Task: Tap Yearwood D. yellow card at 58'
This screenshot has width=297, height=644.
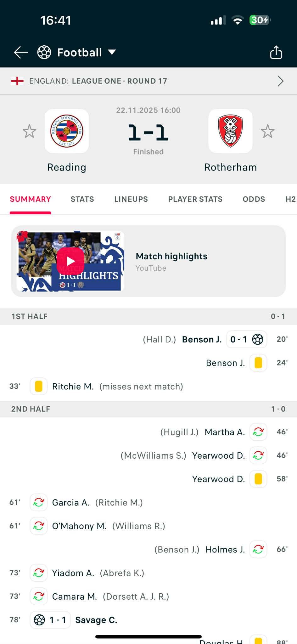Action: pyautogui.click(x=258, y=479)
